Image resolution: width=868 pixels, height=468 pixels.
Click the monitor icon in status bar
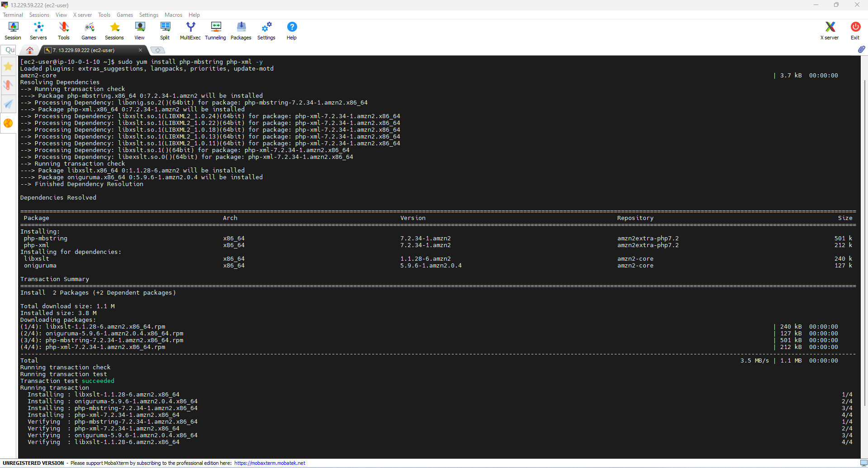863,463
